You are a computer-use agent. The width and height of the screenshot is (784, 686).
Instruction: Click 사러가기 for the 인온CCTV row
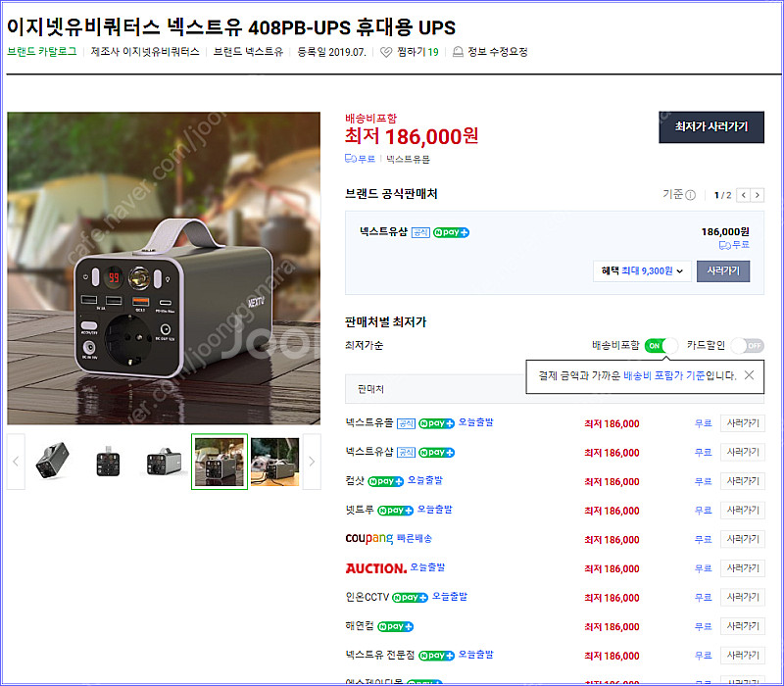[x=743, y=598]
